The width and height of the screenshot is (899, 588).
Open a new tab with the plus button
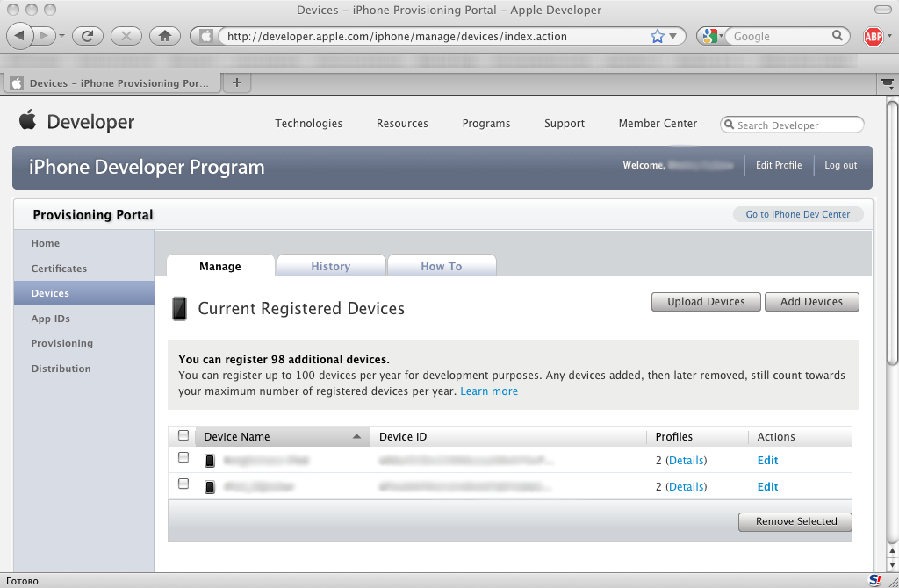pos(237,83)
